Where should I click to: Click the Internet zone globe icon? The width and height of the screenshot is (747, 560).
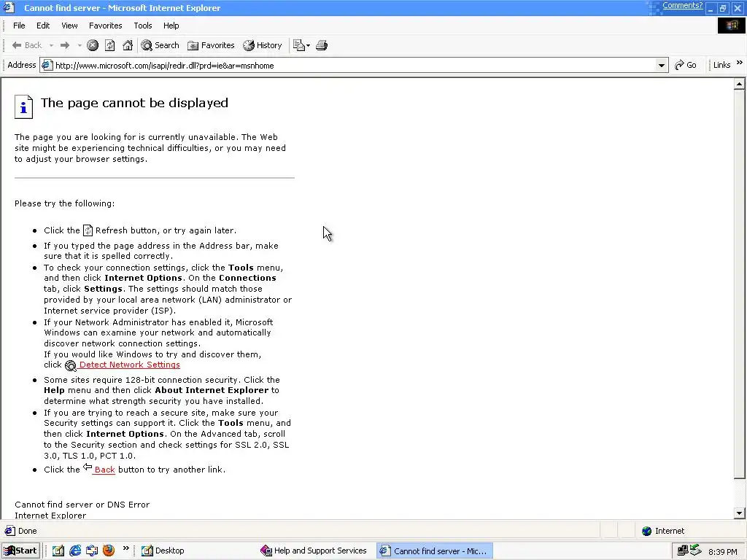[646, 531]
